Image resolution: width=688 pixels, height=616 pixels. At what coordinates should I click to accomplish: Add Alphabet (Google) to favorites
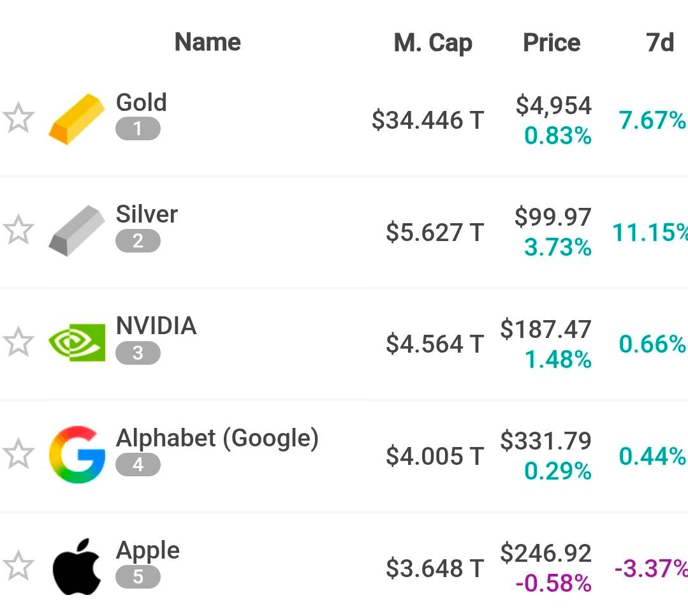pyautogui.click(x=18, y=454)
